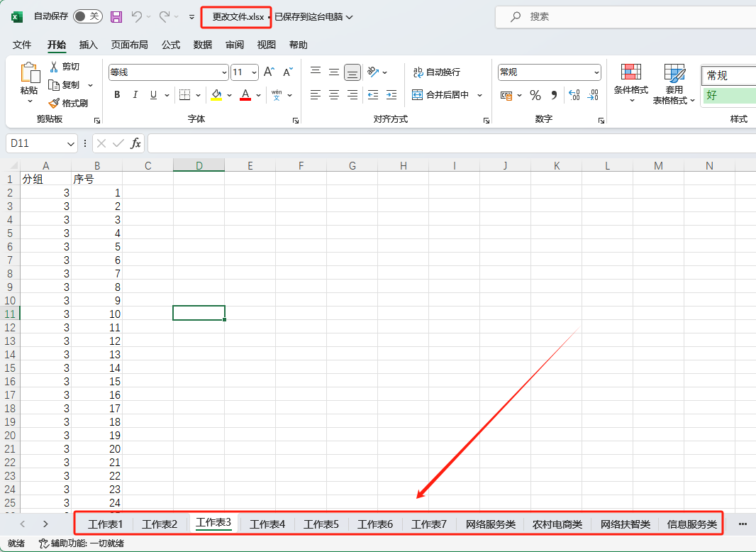Apply Format as Table (套用表格格式)
The image size is (756, 552).
click(674, 82)
